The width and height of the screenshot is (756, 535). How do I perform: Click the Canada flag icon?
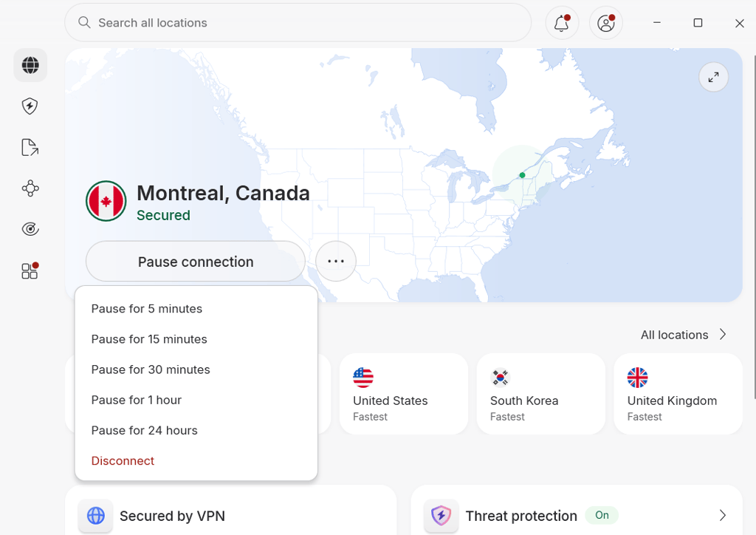(x=106, y=201)
